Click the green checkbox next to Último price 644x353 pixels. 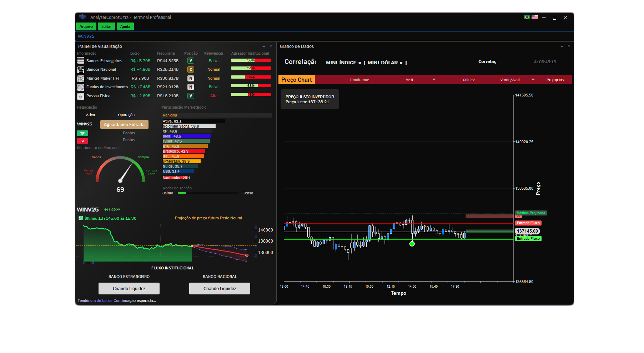click(80, 218)
